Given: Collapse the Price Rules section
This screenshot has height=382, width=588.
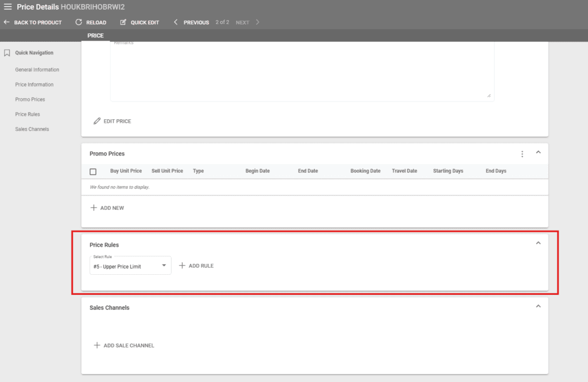Looking at the screenshot, I should click(538, 243).
